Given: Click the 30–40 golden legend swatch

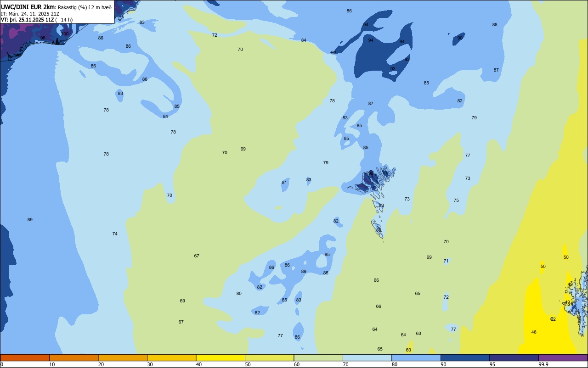Looking at the screenshot, I should pos(171,357).
